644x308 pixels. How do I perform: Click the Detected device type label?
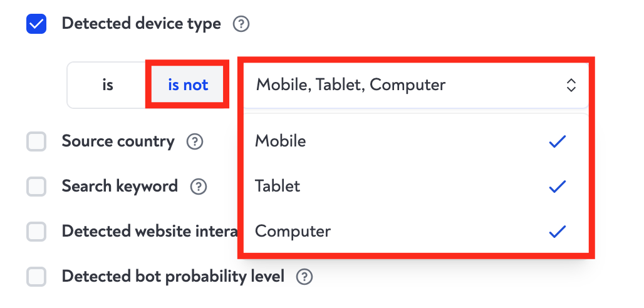click(141, 24)
